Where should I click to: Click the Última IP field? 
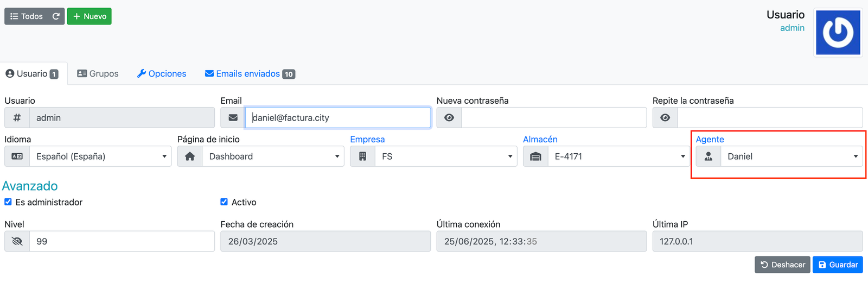click(757, 241)
